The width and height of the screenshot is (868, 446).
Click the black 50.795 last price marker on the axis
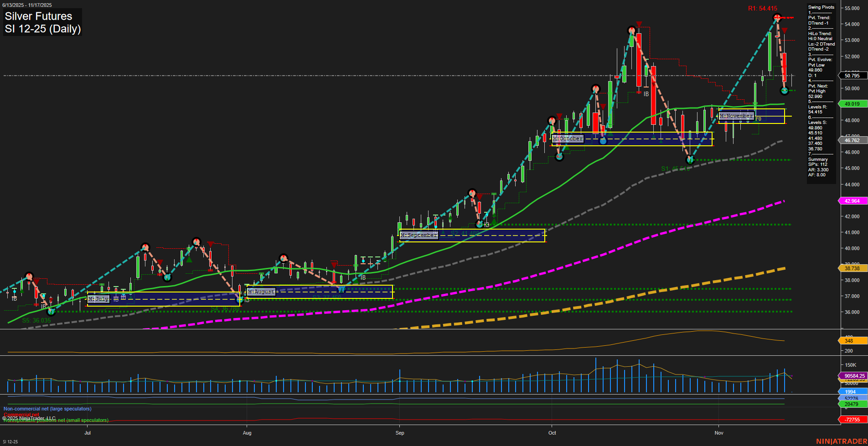852,75
